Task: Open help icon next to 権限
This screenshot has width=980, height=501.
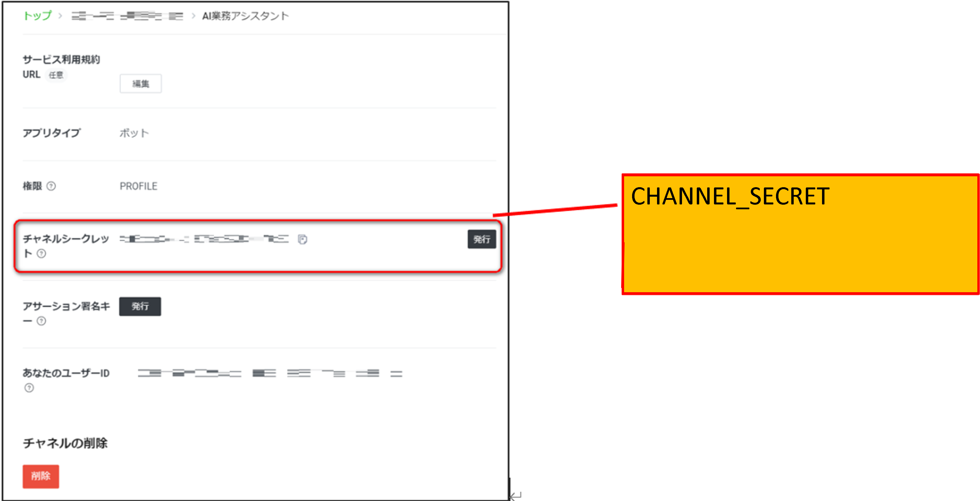Action: tap(51, 186)
